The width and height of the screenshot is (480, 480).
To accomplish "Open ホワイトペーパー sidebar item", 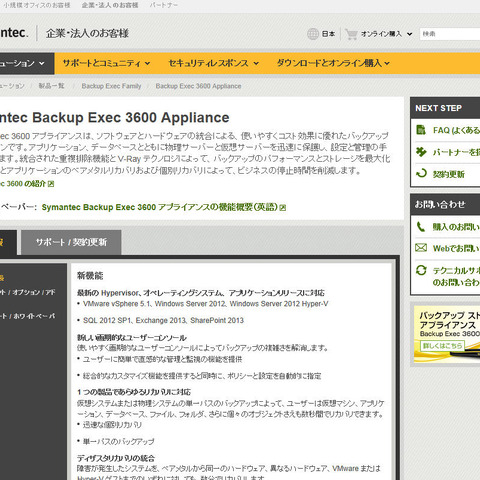I will (x=27, y=316).
